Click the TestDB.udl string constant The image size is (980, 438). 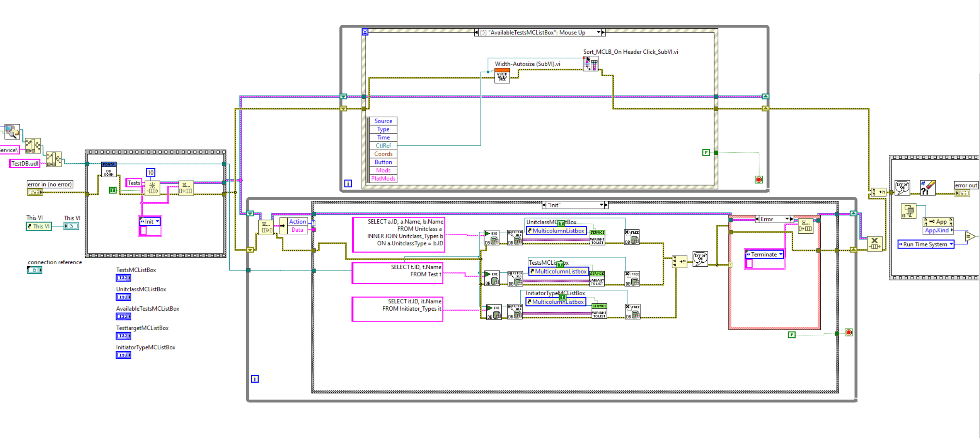click(25, 163)
